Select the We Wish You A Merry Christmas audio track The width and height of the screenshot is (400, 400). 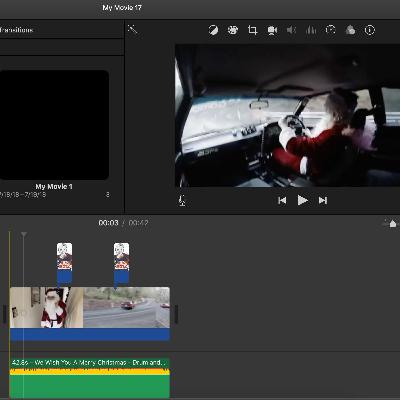(90, 378)
